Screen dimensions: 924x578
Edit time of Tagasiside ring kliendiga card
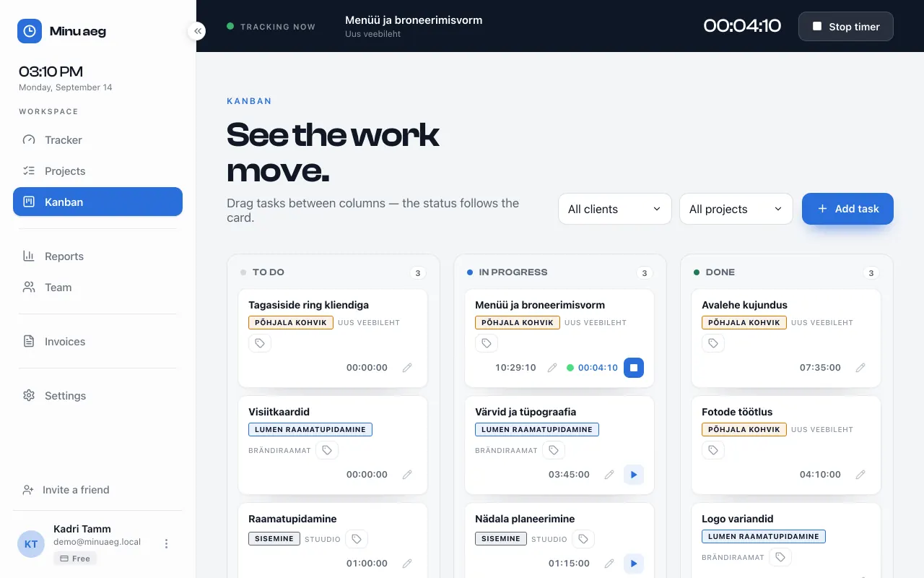pyautogui.click(x=407, y=368)
